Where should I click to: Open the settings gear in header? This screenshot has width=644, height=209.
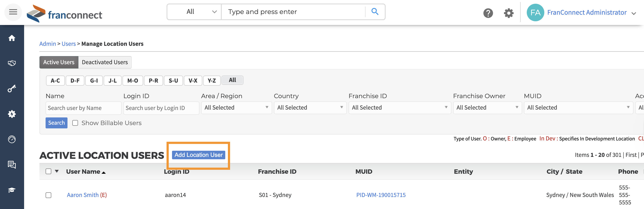509,13
